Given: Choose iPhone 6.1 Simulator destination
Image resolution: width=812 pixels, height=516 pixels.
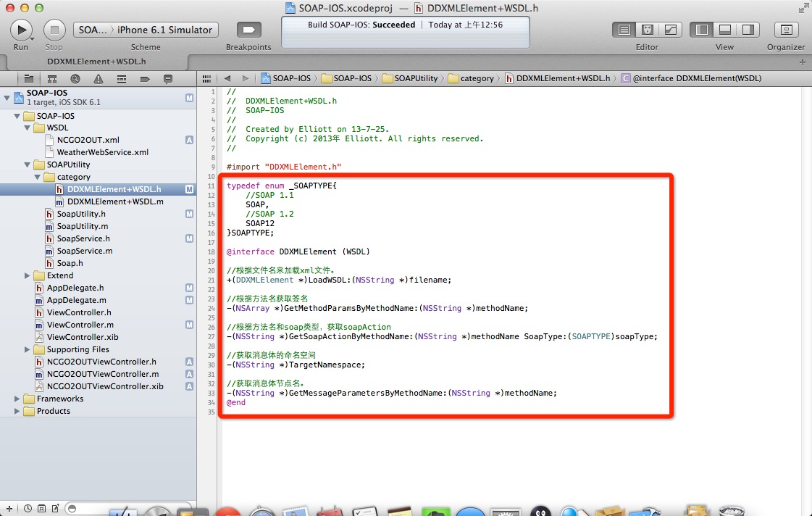Looking at the screenshot, I should [x=164, y=30].
